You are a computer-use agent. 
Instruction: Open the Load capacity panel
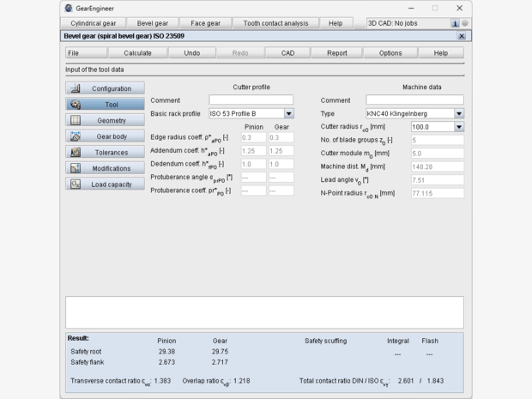point(100,184)
